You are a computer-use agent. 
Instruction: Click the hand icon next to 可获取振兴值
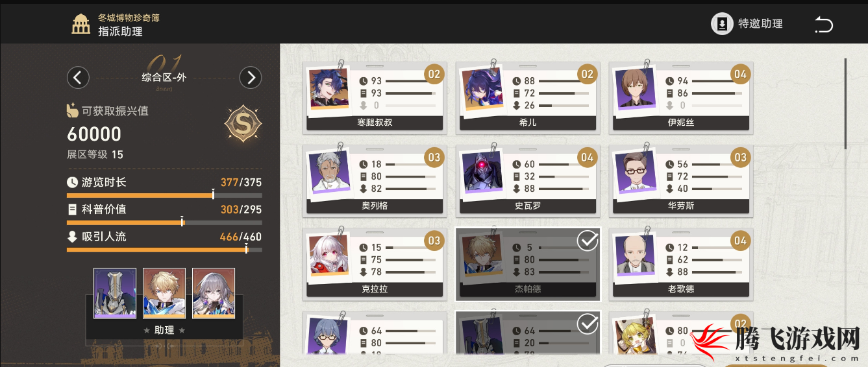tap(73, 110)
